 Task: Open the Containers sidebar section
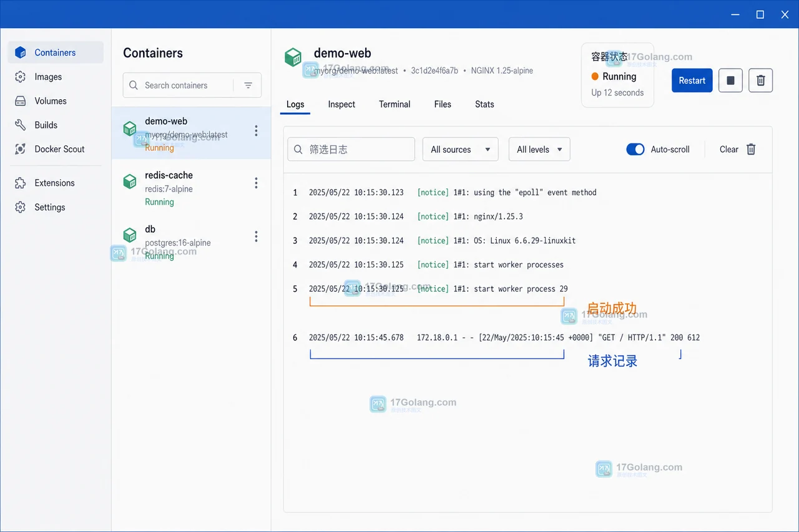(x=56, y=52)
